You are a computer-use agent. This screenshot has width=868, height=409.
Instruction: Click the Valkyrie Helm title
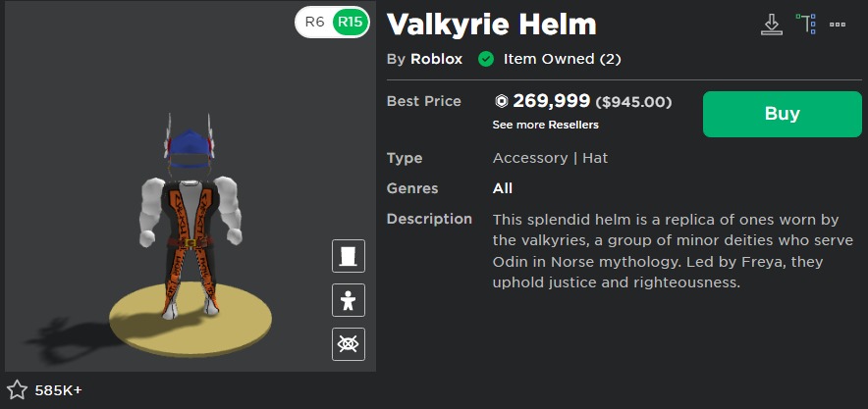click(491, 25)
